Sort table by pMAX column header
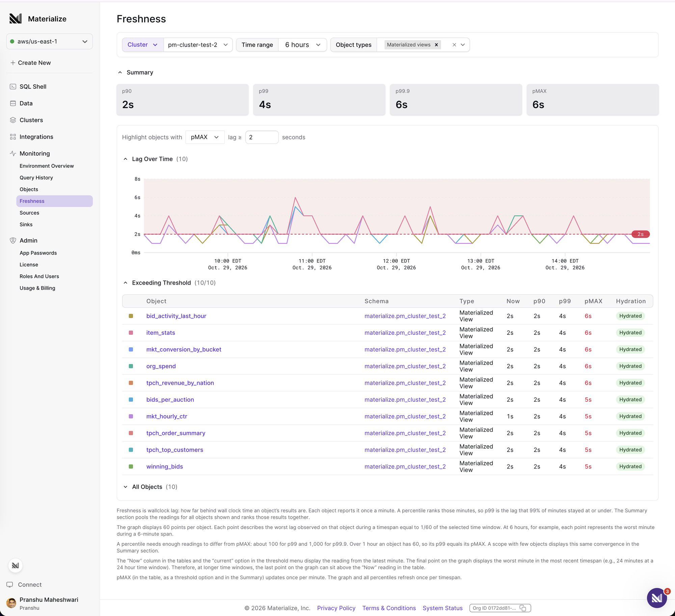675x616 pixels. coord(593,301)
